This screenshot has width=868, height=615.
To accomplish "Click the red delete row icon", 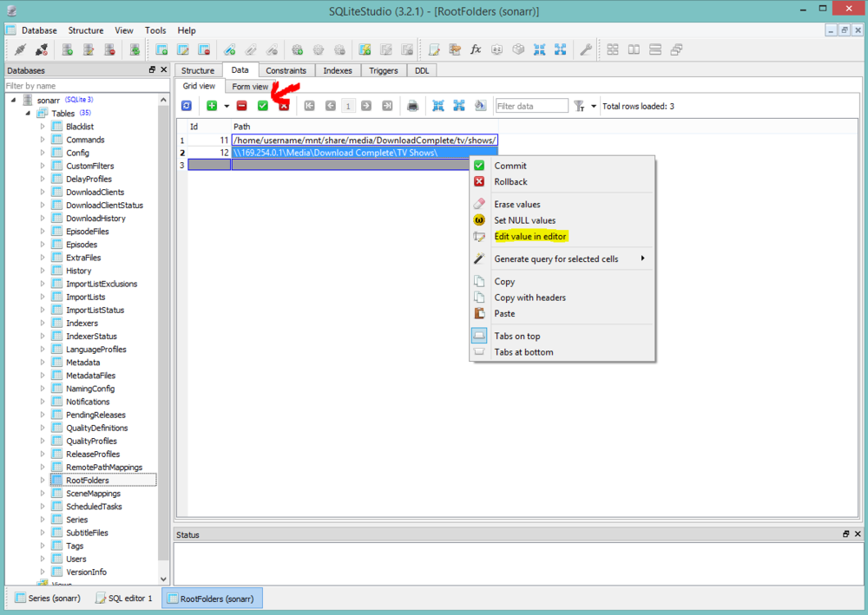I will (241, 106).
